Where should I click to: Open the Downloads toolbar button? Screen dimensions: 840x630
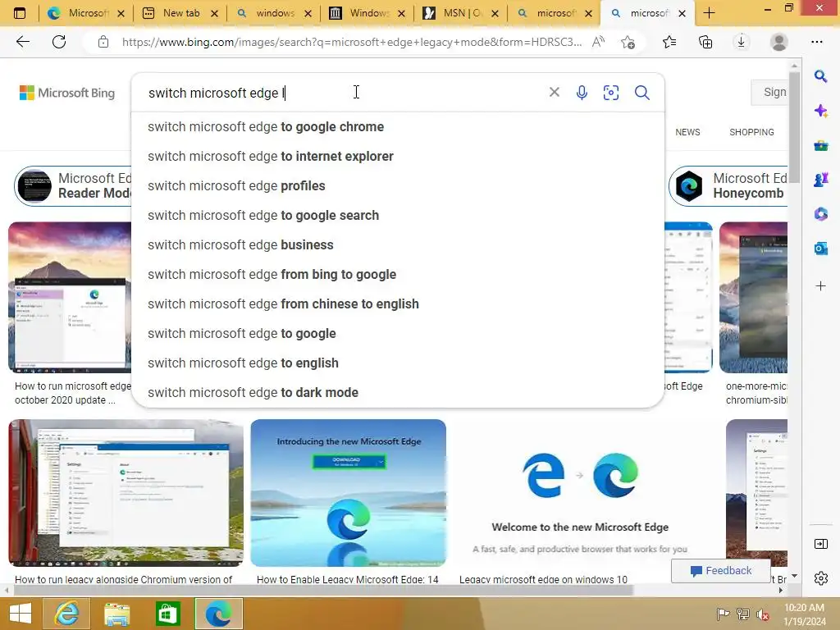tap(742, 42)
